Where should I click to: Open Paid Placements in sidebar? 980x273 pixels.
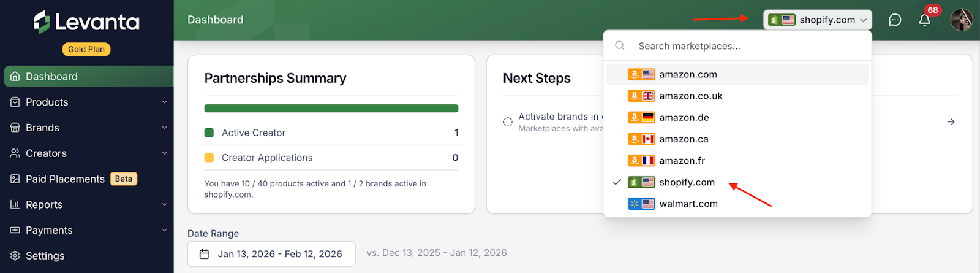pos(65,179)
